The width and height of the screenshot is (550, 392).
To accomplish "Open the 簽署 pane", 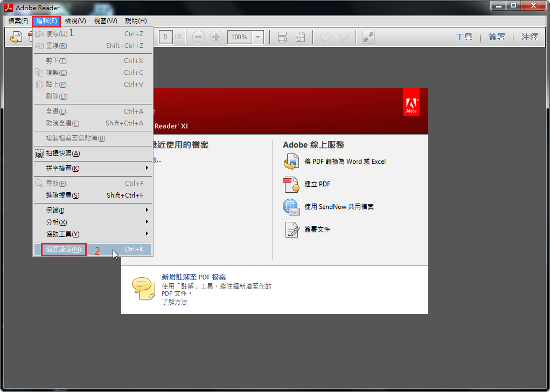I will pyautogui.click(x=497, y=37).
